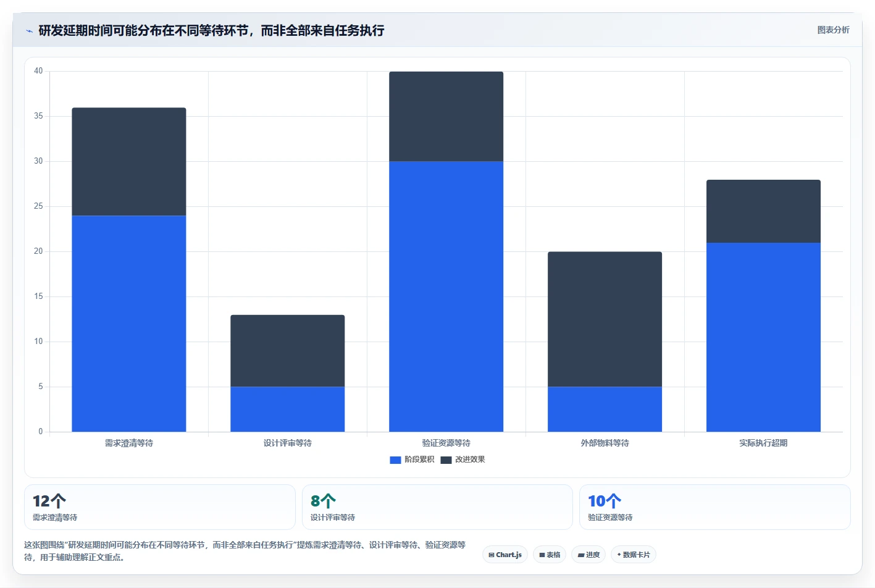The height and width of the screenshot is (588, 875).
Task: Click y-axis value 20
Action: [38, 251]
